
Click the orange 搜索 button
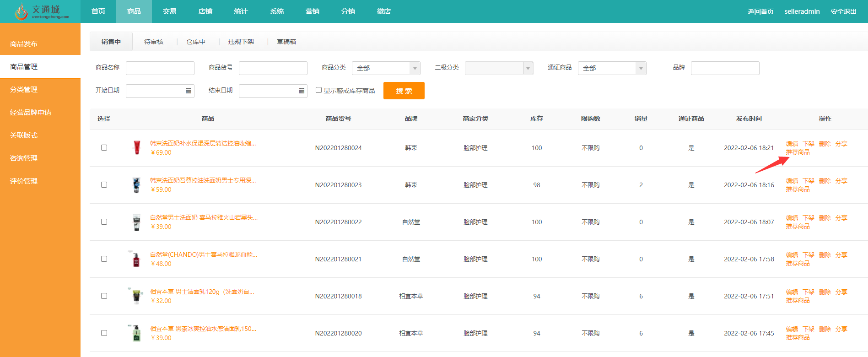tap(404, 91)
